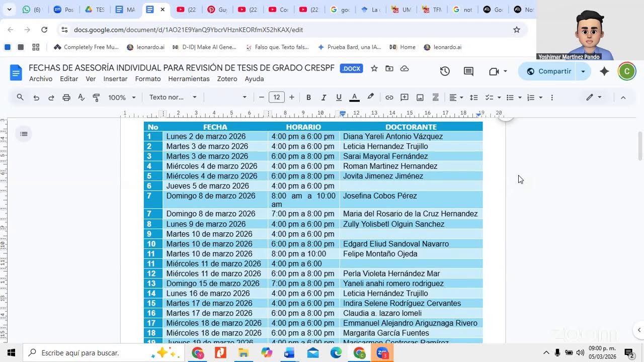Open the zoom level dropdown
This screenshot has width=644, height=362.
[122, 98]
